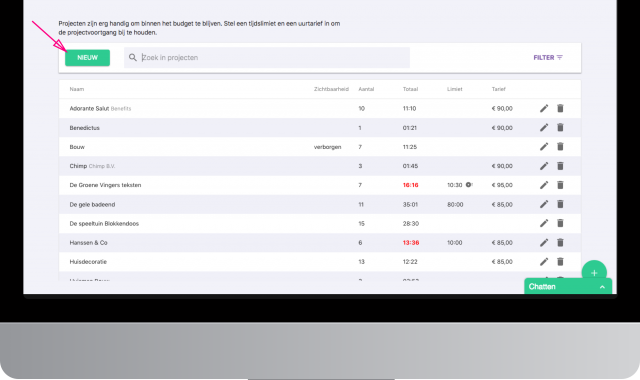Click the Zichtbaarheid column header

(x=331, y=89)
